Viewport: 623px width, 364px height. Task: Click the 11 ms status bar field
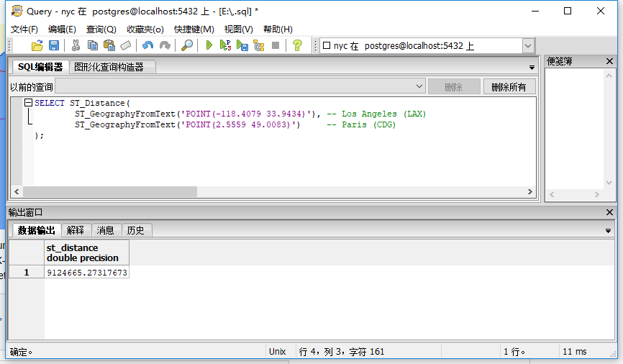[x=575, y=351]
